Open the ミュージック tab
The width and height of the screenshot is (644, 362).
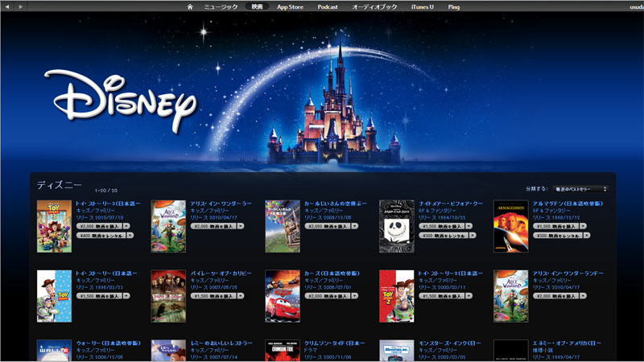(221, 6)
